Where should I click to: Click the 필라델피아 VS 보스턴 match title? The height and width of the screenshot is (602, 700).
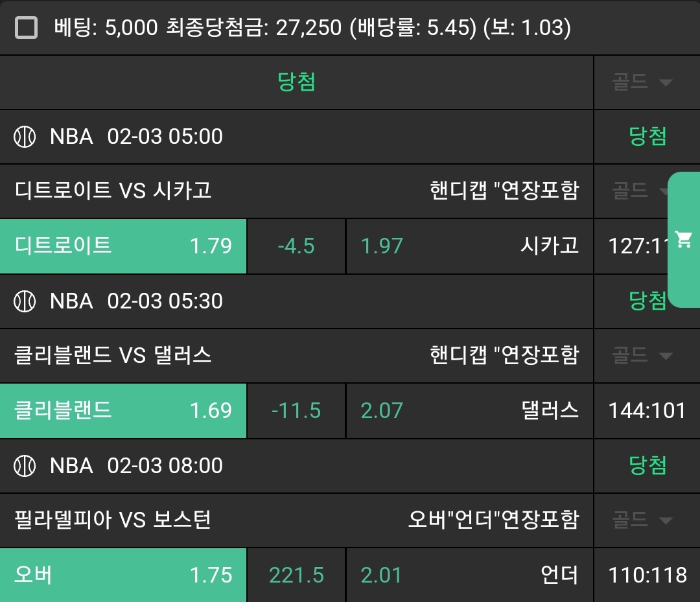click(x=113, y=520)
